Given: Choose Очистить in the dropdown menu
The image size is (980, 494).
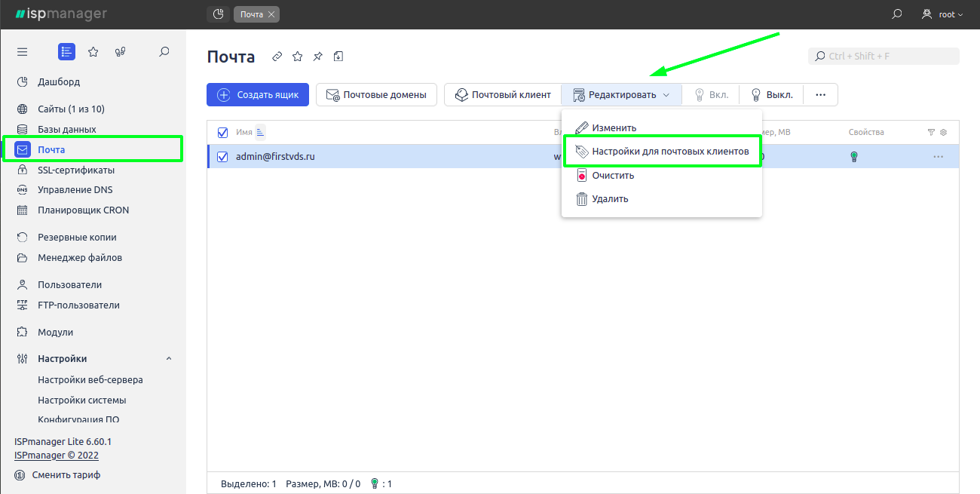Looking at the screenshot, I should coord(661,175).
